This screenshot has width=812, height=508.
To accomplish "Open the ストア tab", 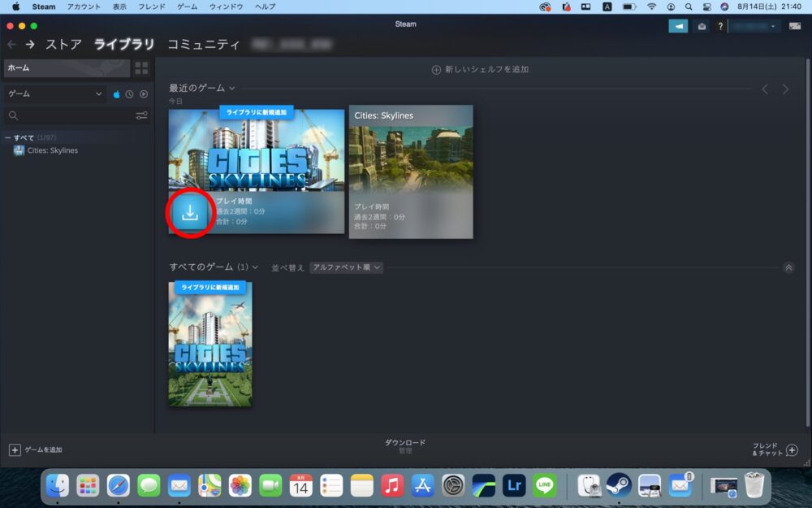I will 63,45.
